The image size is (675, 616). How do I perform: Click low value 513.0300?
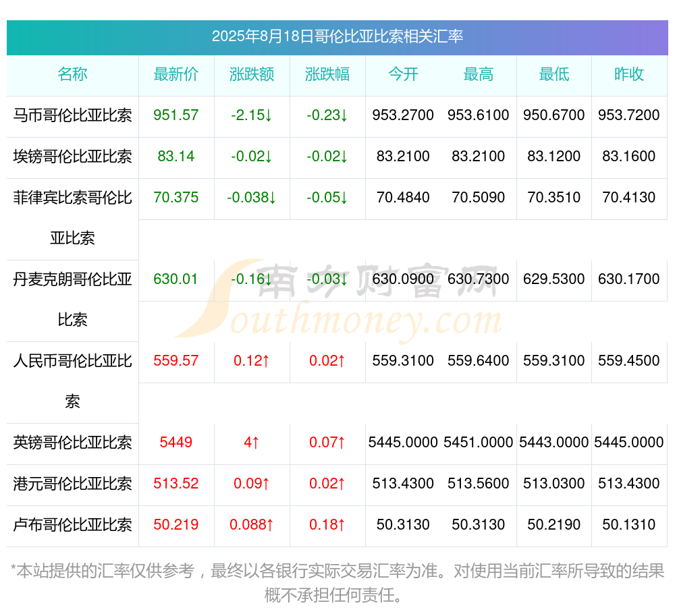click(x=554, y=484)
